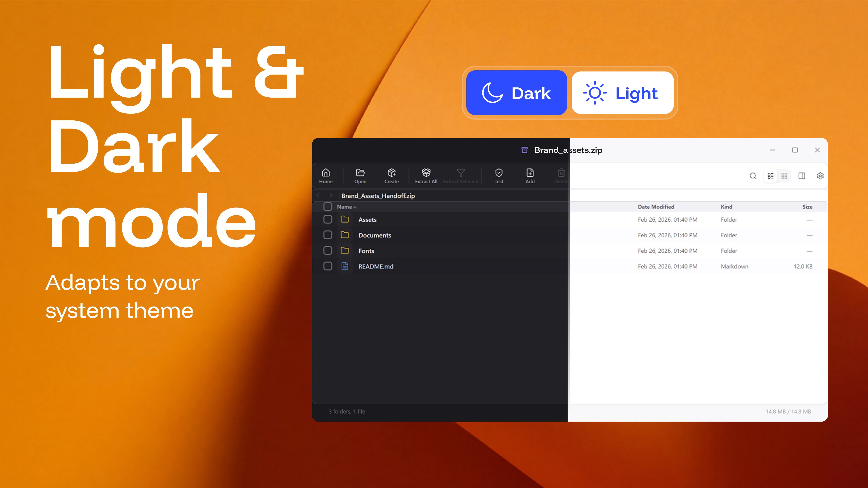This screenshot has height=488, width=868.
Task: Switch to list view icon
Action: coord(770,176)
